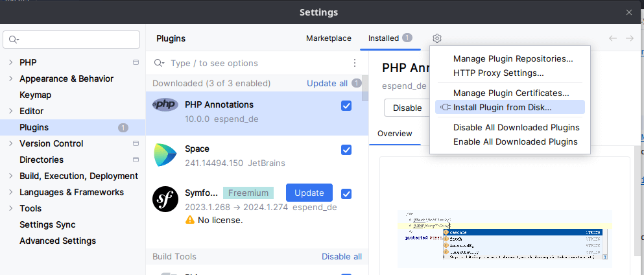Click the settings search magnifier icon

point(14,40)
